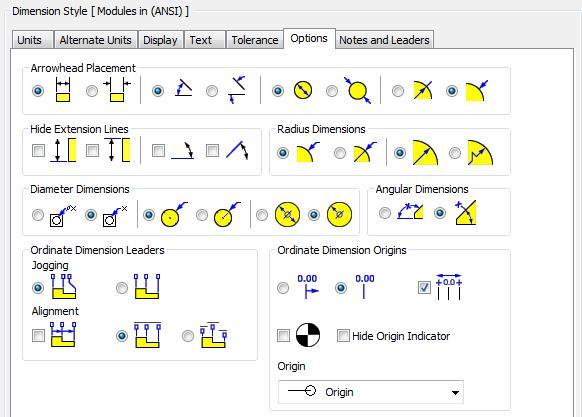Click the staggered ordinate alignment icon

pyautogui.click(x=214, y=335)
